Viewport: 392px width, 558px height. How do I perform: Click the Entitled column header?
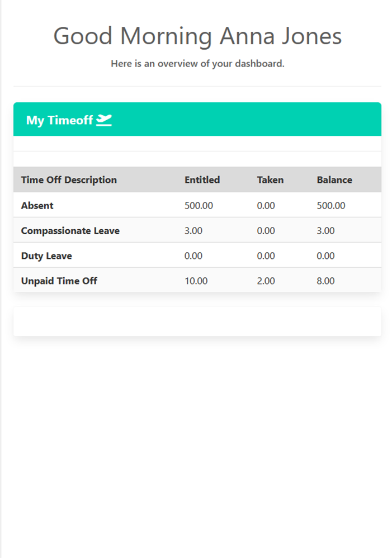(202, 180)
